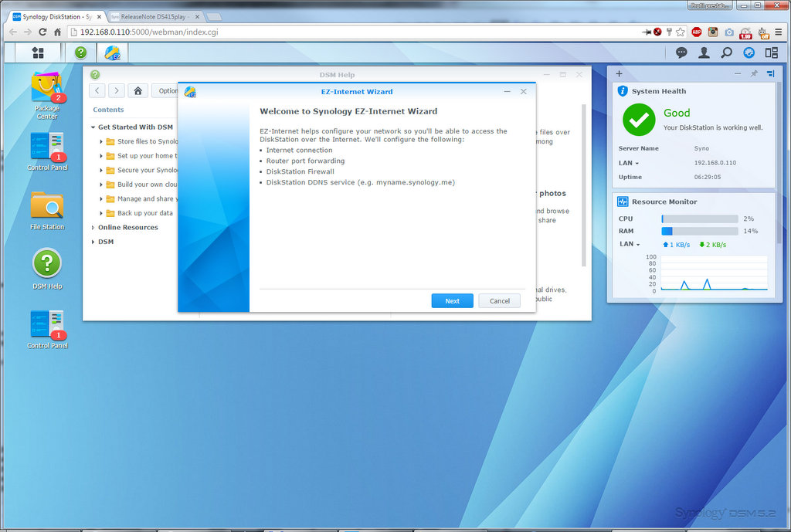Open Chrome menu hamburger icon
The height and width of the screenshot is (532, 791).
click(x=779, y=32)
